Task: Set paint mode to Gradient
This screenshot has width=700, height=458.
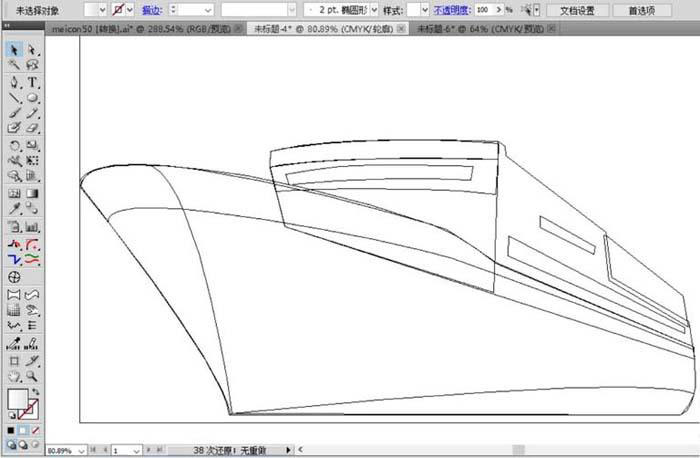Action: point(23,430)
